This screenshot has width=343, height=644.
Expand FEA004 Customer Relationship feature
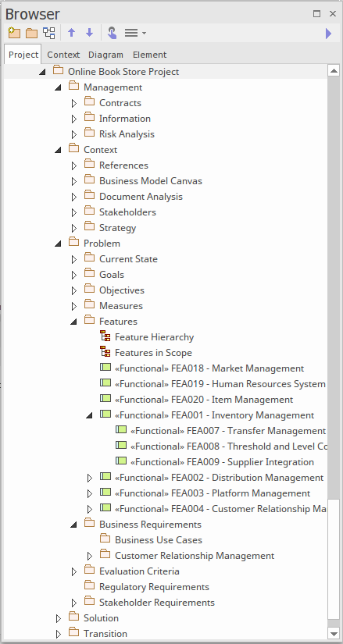click(90, 509)
